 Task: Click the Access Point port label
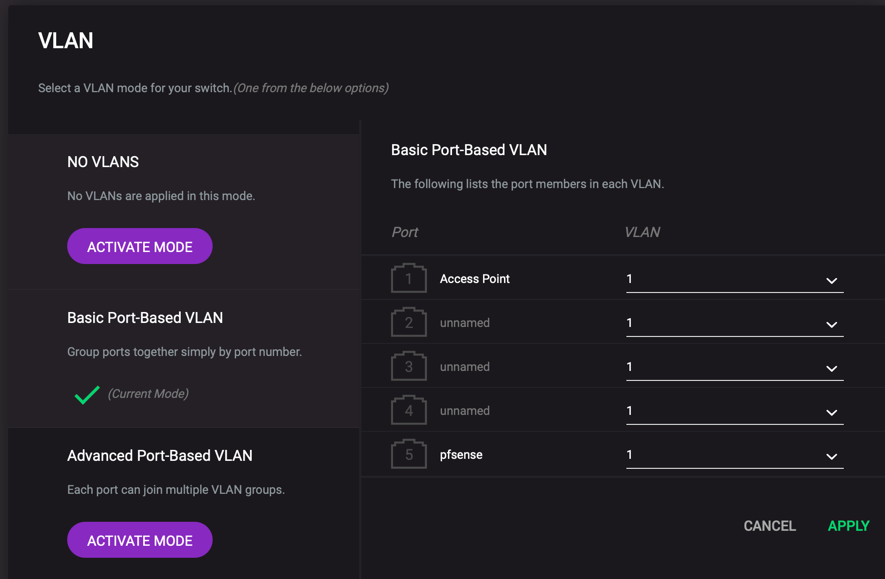(x=474, y=278)
